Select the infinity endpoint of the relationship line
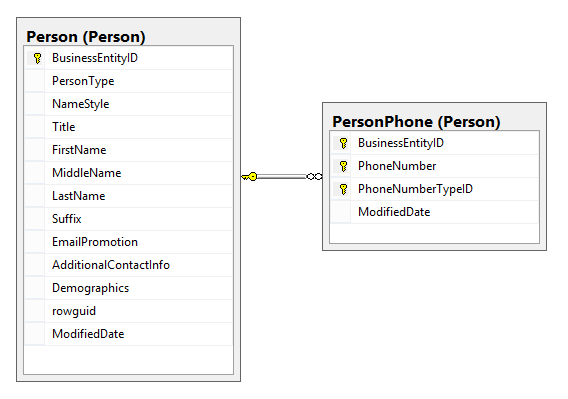 click(314, 176)
